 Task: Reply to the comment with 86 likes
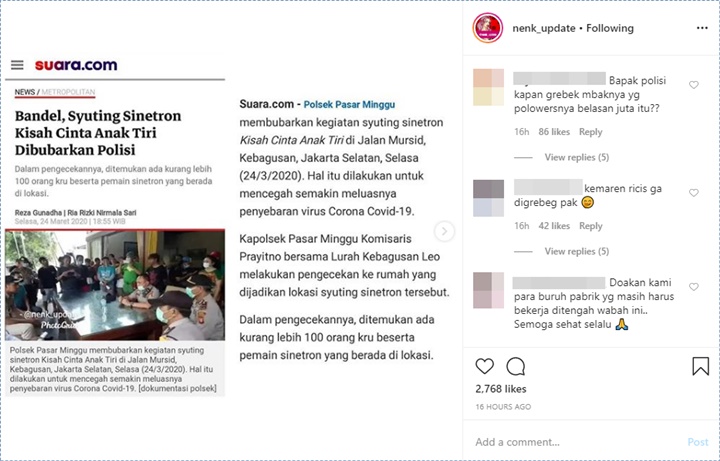point(590,132)
